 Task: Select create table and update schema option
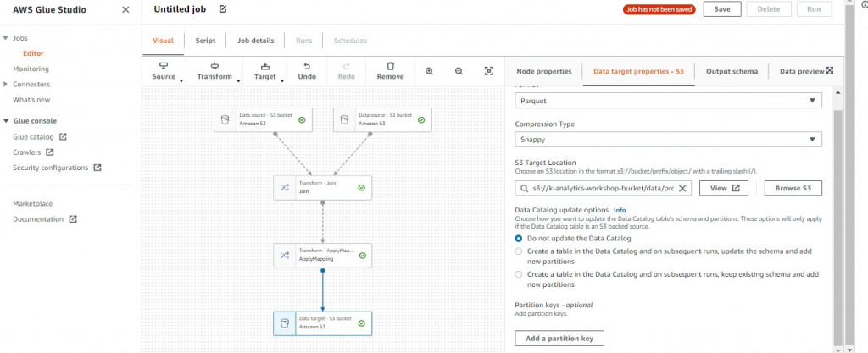[519, 251]
